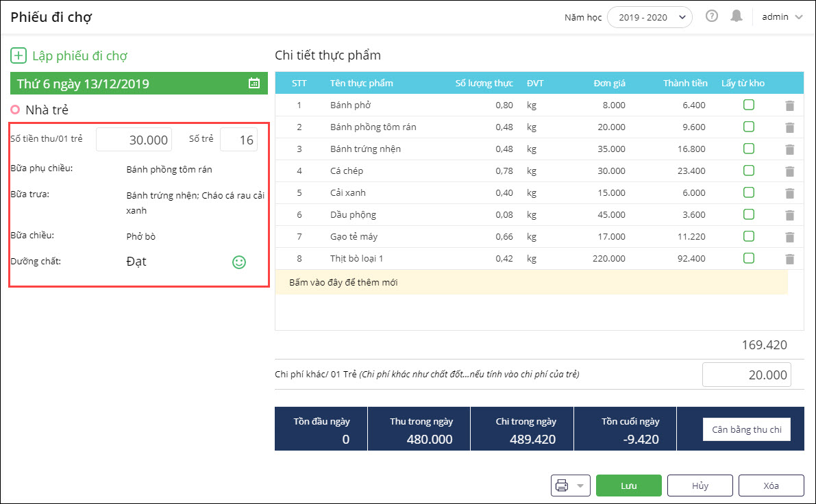Edit the Số trẻ field showing 16
The width and height of the screenshot is (816, 504).
[x=239, y=140]
